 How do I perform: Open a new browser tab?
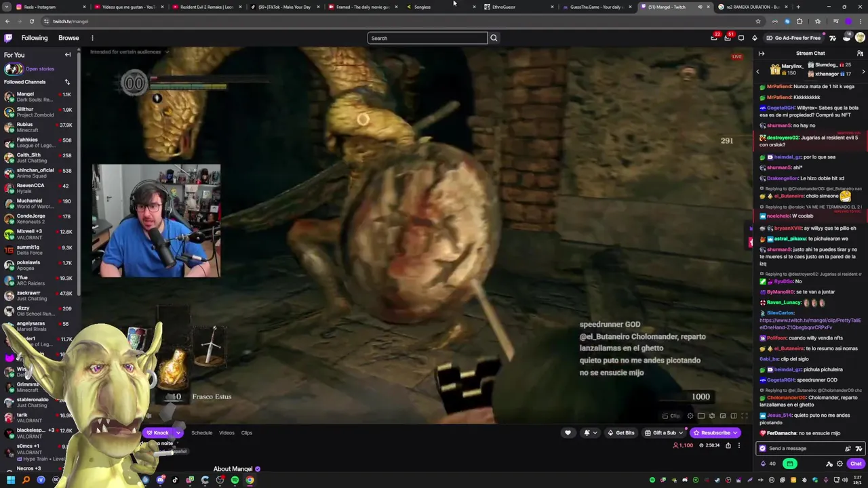tap(798, 7)
